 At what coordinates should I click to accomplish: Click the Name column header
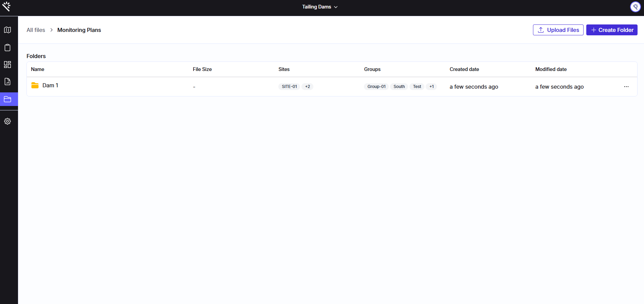click(38, 69)
